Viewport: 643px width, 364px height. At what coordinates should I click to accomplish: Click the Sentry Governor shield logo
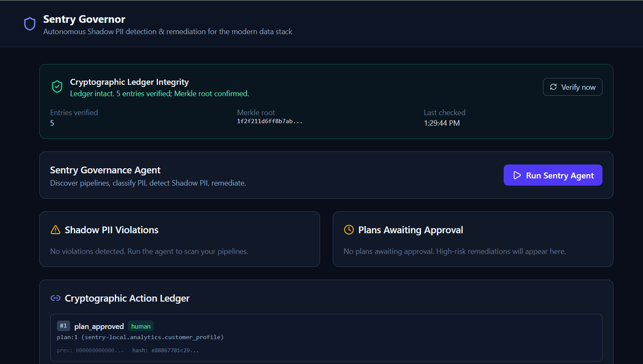30,24
